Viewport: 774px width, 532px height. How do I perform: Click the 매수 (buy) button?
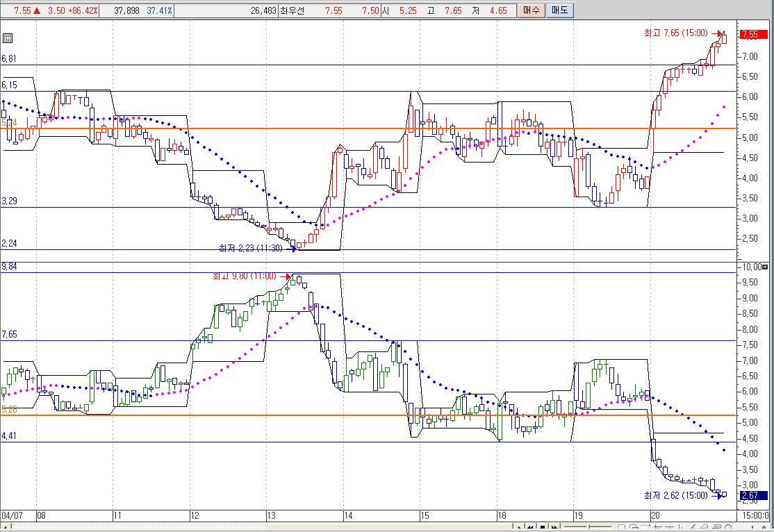pyautogui.click(x=532, y=10)
